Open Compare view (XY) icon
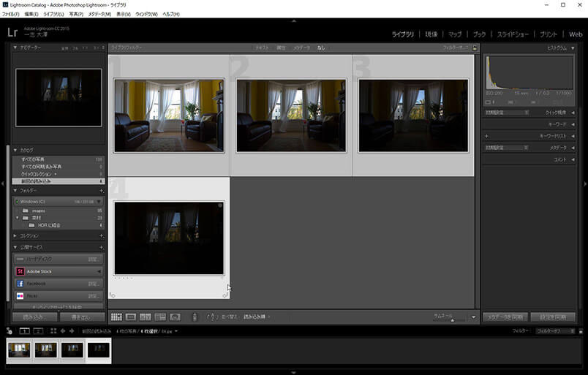This screenshot has height=375, width=588. point(146,317)
